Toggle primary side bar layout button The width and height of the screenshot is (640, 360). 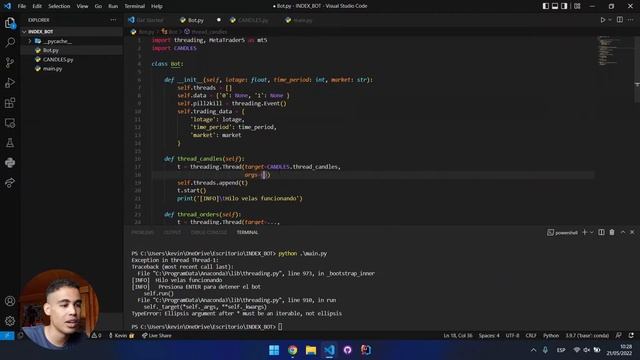(x=546, y=6)
